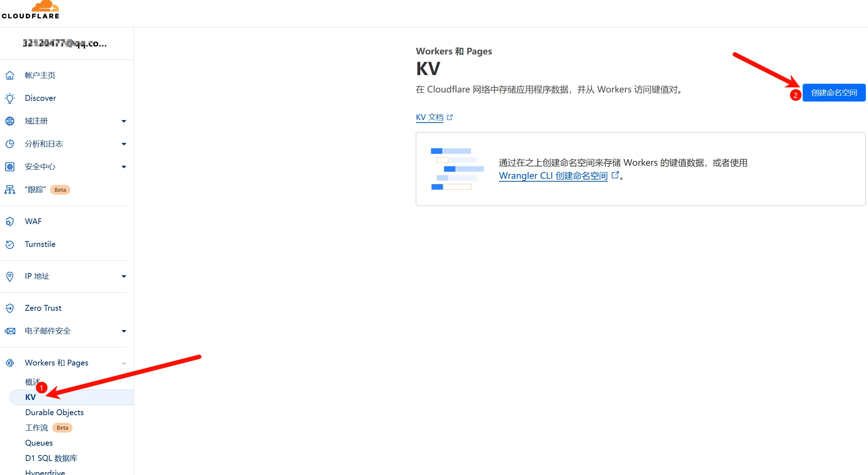Click the 电子邮件安全 envelope icon

click(x=10, y=331)
